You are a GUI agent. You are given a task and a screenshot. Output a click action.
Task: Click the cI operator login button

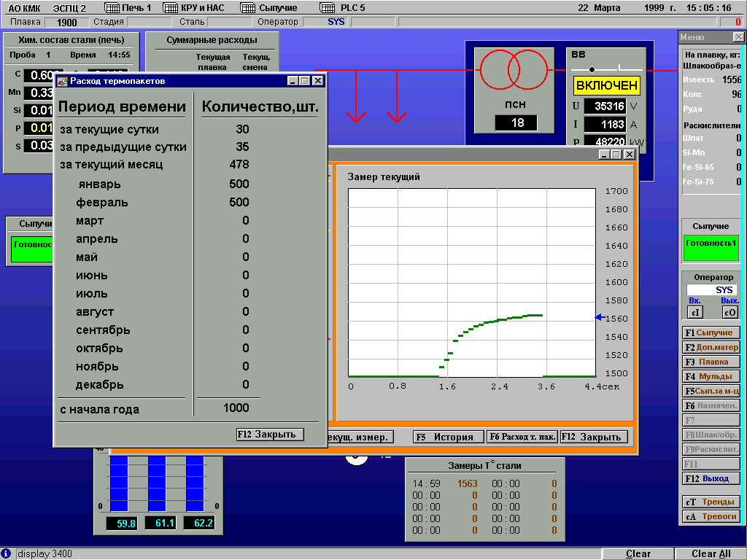[x=695, y=312]
